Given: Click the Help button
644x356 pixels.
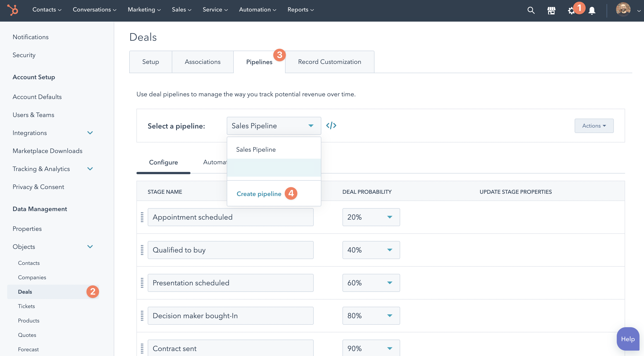Looking at the screenshot, I should [x=628, y=339].
